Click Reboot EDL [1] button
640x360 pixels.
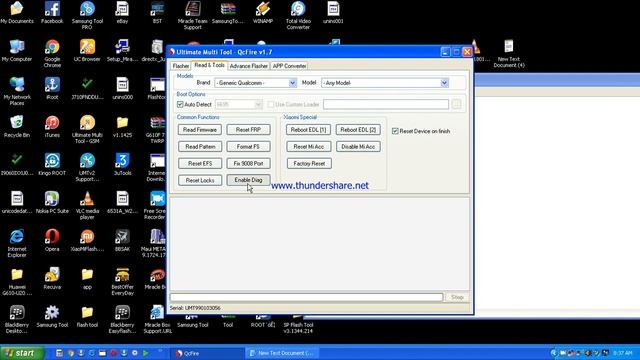(x=309, y=130)
